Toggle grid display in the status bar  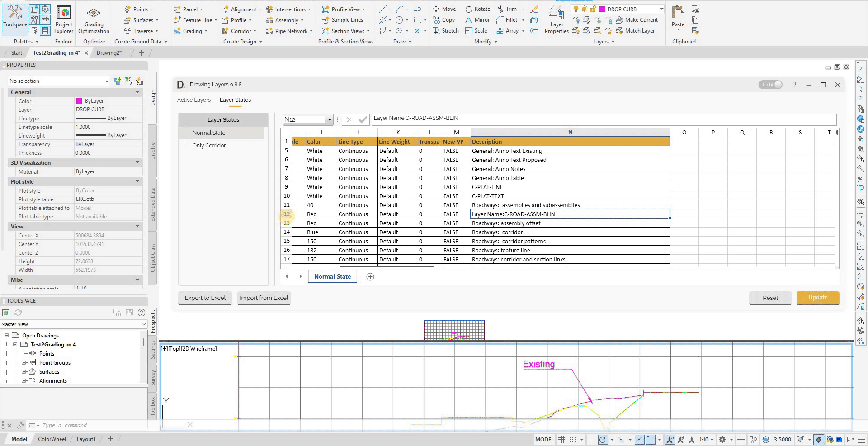561,439
